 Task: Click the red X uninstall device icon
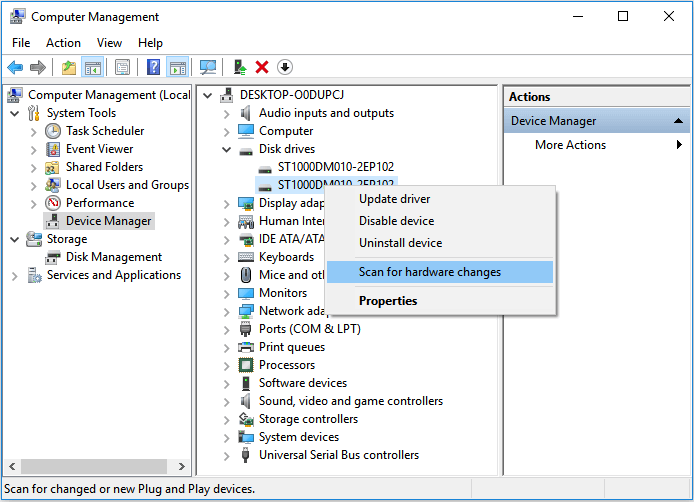[x=262, y=67]
